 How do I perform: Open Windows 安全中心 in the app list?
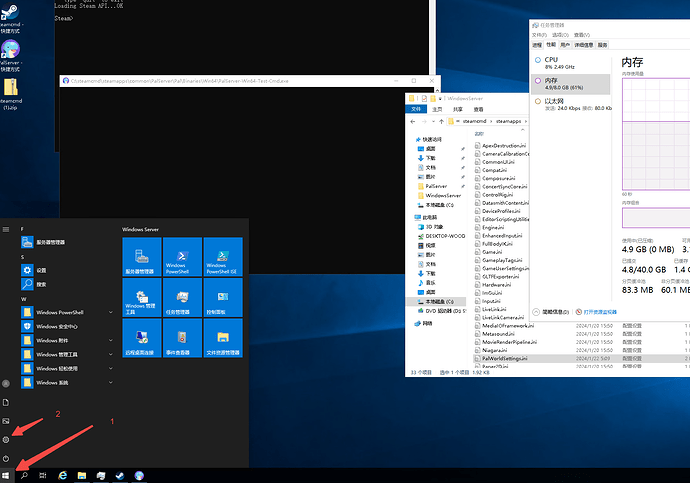coord(66,326)
